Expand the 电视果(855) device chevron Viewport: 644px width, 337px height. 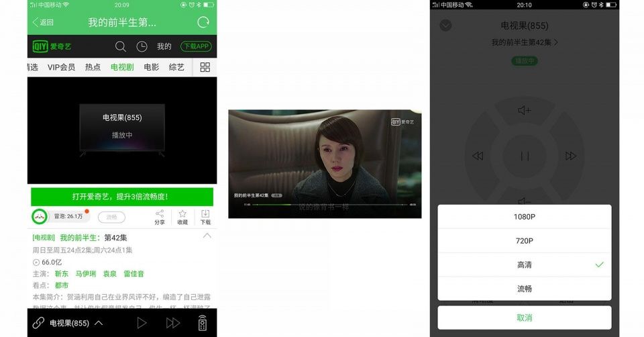click(x=99, y=323)
